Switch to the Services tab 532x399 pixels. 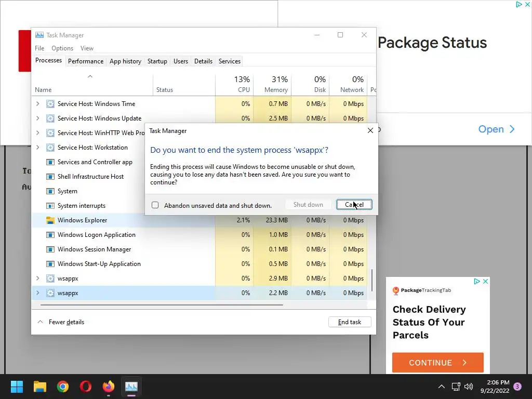pos(229,61)
